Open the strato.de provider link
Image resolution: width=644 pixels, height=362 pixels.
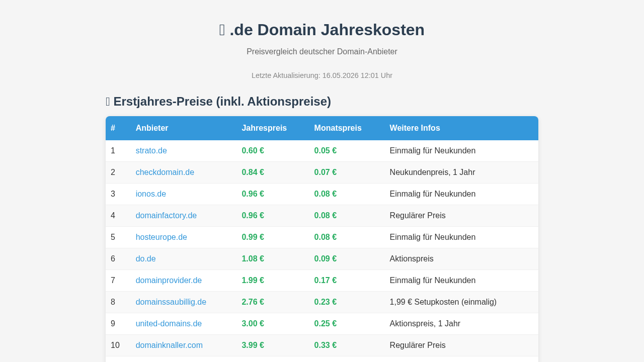[x=151, y=151]
